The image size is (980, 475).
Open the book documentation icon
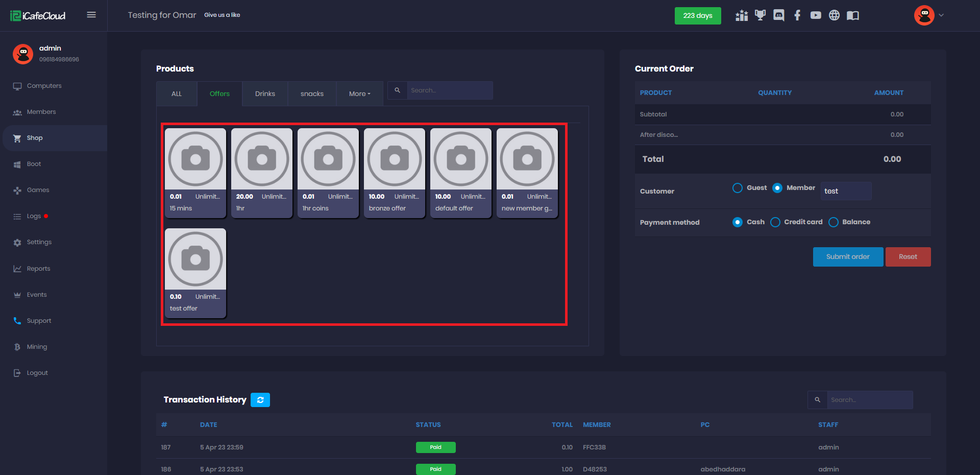point(852,15)
